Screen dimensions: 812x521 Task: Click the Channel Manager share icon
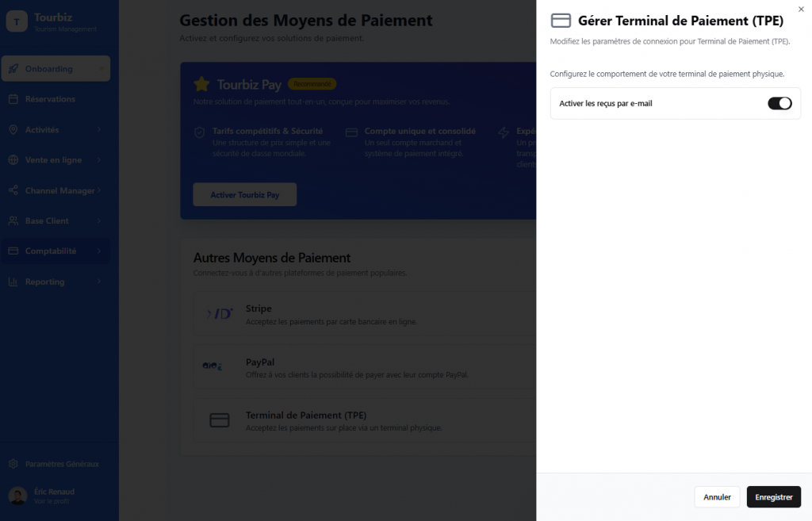(x=13, y=190)
